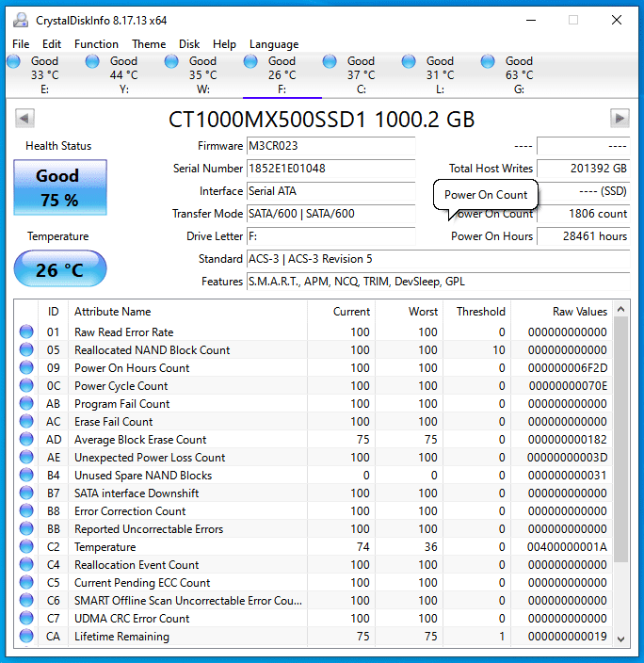The image size is (644, 663).
Task: Minimize the CrystalDiskInfo window
Action: pos(531,20)
